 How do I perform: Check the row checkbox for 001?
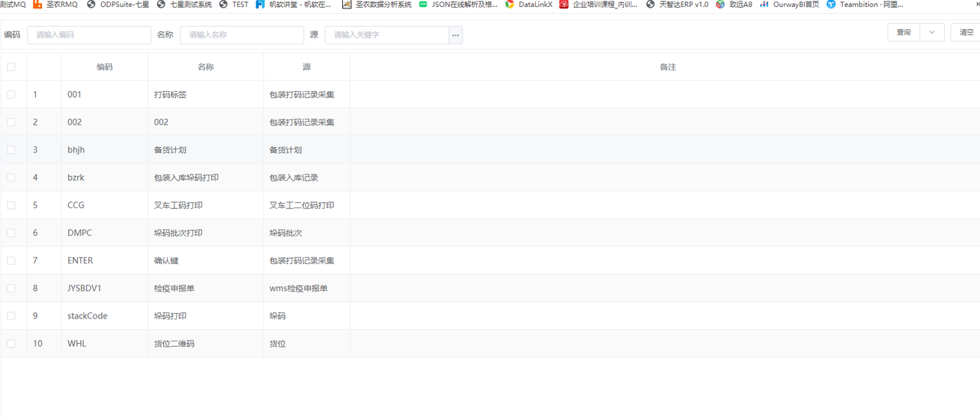11,95
